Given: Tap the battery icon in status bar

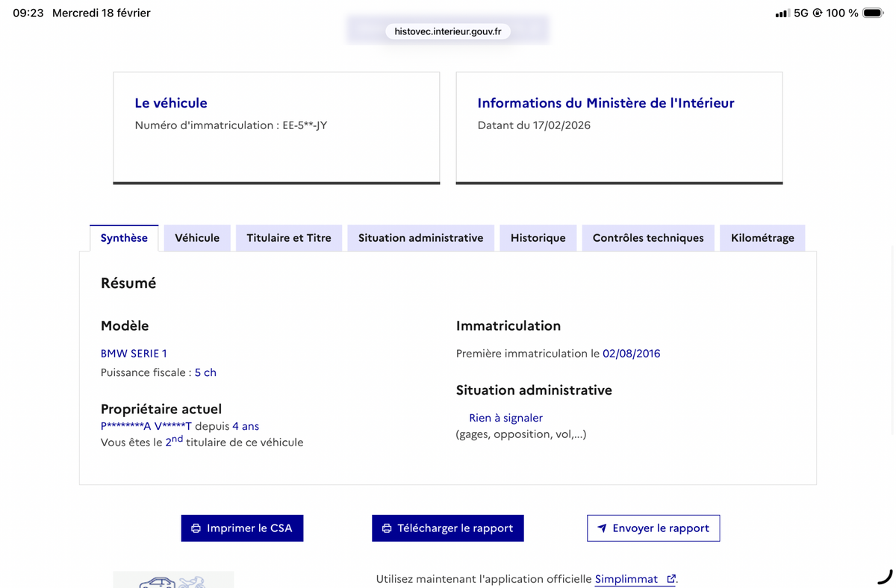Looking at the screenshot, I should click(873, 13).
